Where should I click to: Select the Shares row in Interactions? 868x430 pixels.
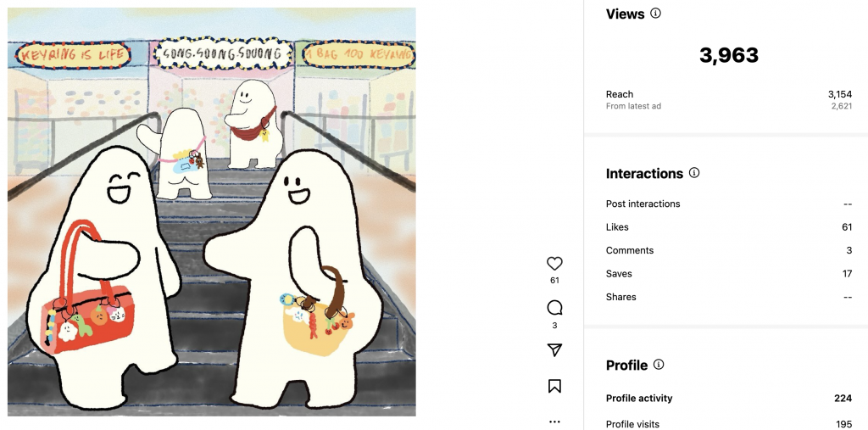click(x=728, y=297)
